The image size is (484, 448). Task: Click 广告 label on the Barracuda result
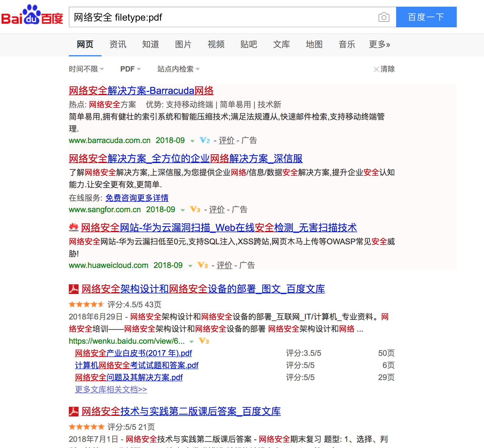(249, 140)
